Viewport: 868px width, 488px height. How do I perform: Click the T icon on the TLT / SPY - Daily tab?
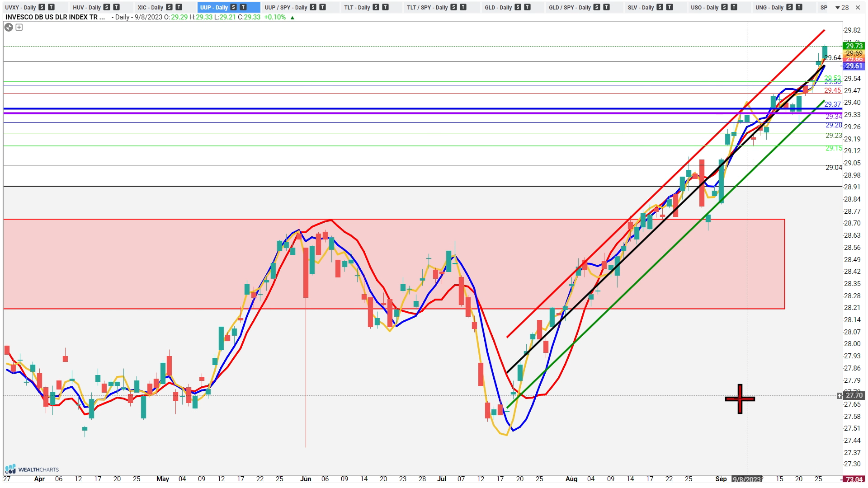pos(463,7)
